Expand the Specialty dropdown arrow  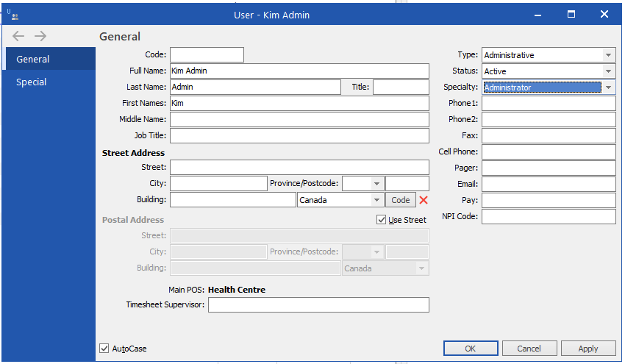click(x=608, y=88)
